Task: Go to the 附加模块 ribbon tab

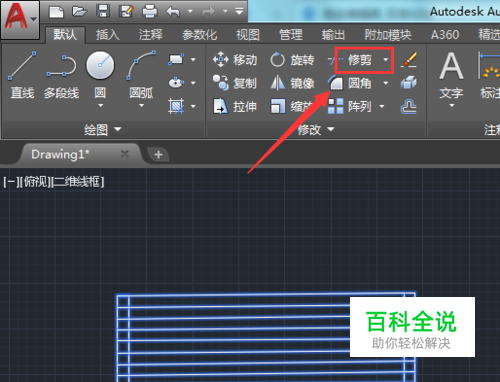Action: 388,35
